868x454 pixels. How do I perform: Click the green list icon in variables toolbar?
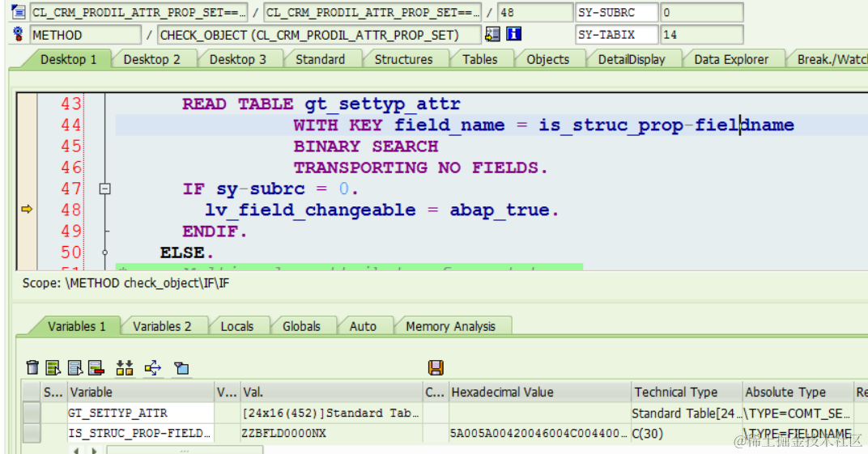click(53, 367)
